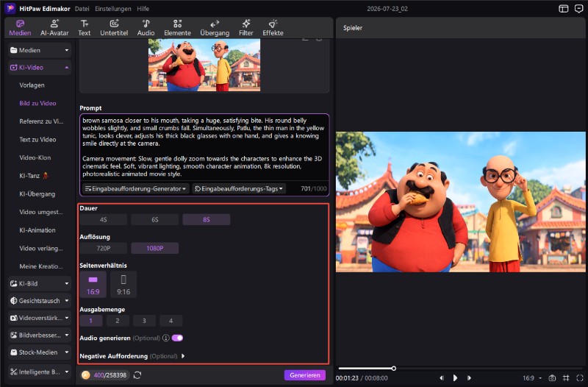The image size is (588, 387).
Task: Open the Medien tab in the top toolbar
Action: click(x=20, y=28)
